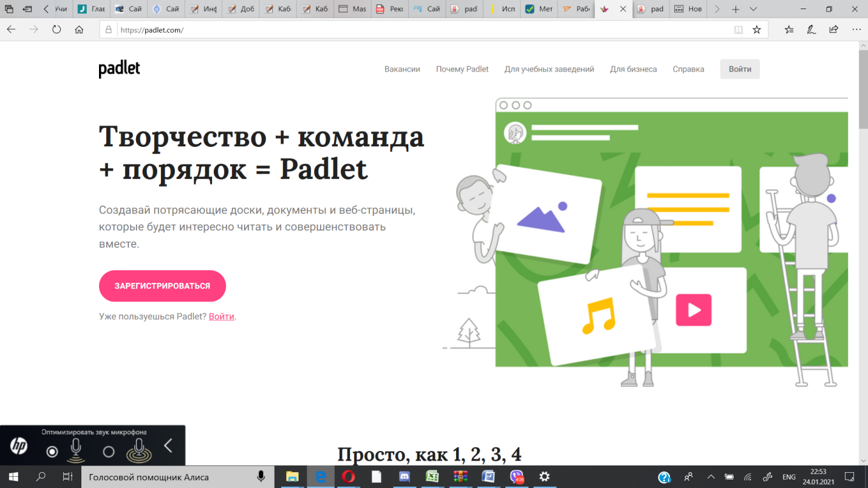Click the Edge icon on taskbar
This screenshot has height=488, width=868.
coord(320,477)
